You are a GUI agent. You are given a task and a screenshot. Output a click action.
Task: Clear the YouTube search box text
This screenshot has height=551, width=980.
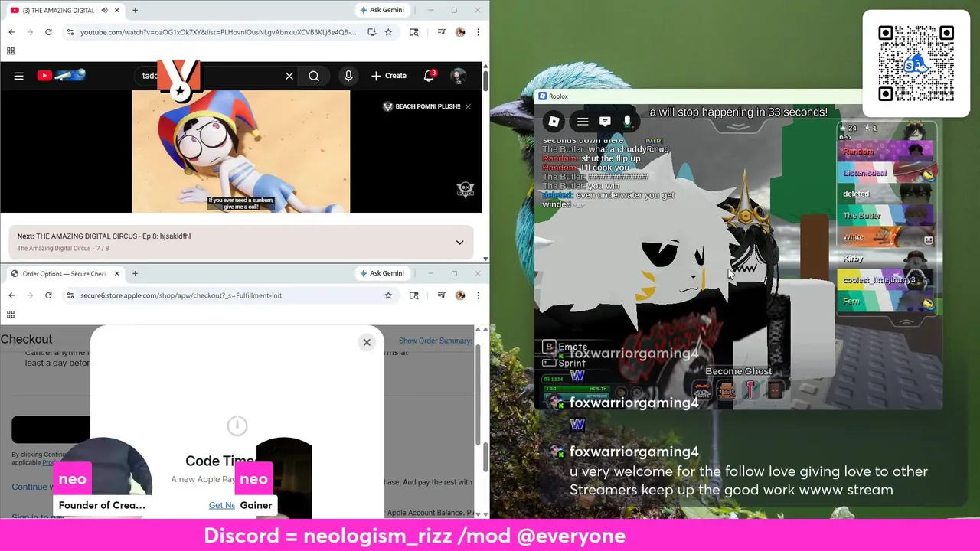tap(289, 76)
